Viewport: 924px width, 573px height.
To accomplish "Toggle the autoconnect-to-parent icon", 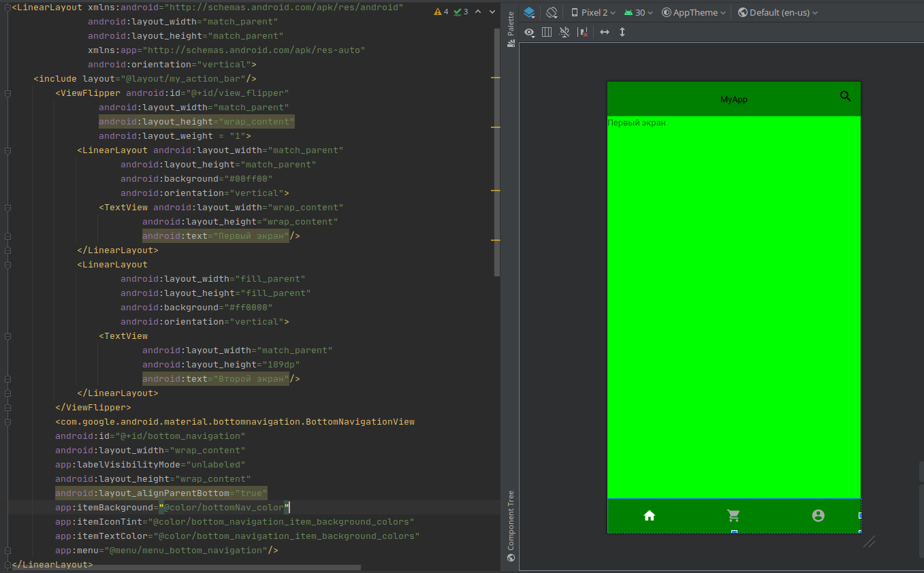I will 564,32.
